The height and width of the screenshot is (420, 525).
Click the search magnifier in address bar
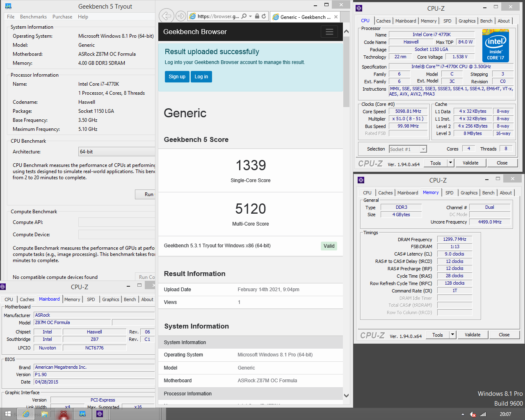pyautogui.click(x=244, y=16)
